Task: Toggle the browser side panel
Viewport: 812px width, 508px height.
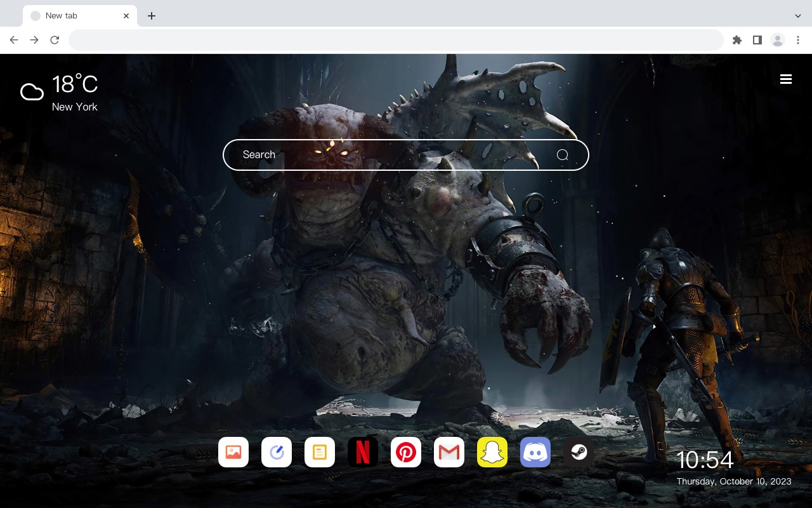Action: tap(757, 40)
